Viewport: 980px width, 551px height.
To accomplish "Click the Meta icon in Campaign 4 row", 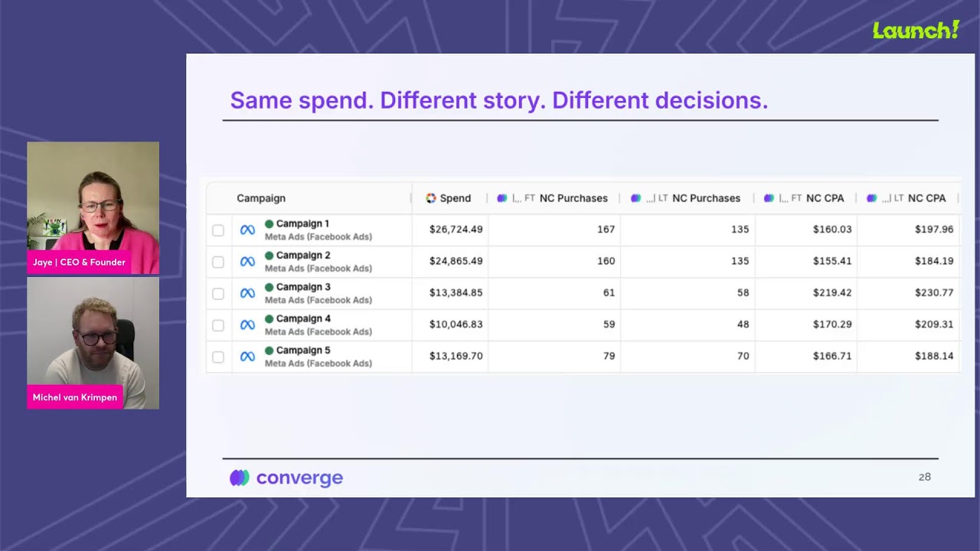I will pos(247,324).
